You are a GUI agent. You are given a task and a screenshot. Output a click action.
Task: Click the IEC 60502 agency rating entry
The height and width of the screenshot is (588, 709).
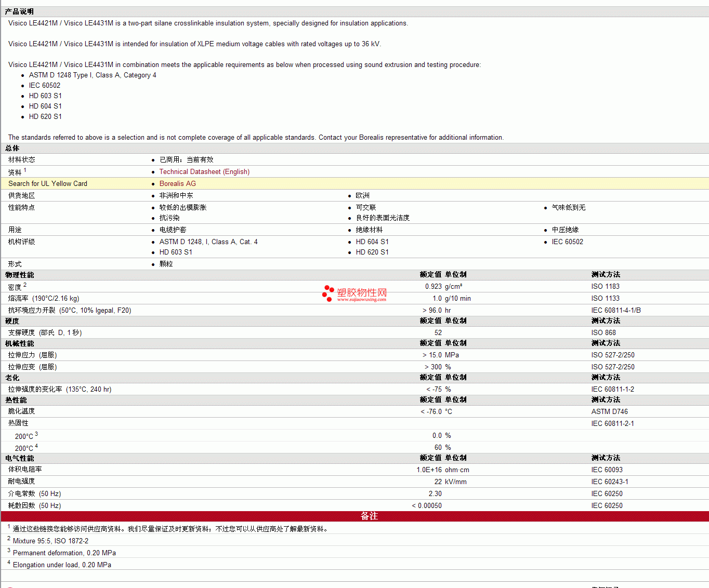tap(568, 242)
